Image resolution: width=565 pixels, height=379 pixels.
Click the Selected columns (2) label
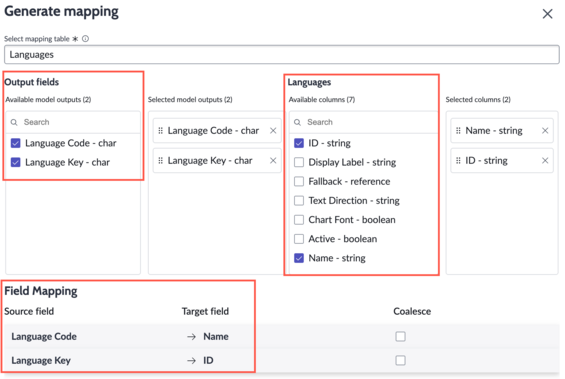point(478,99)
